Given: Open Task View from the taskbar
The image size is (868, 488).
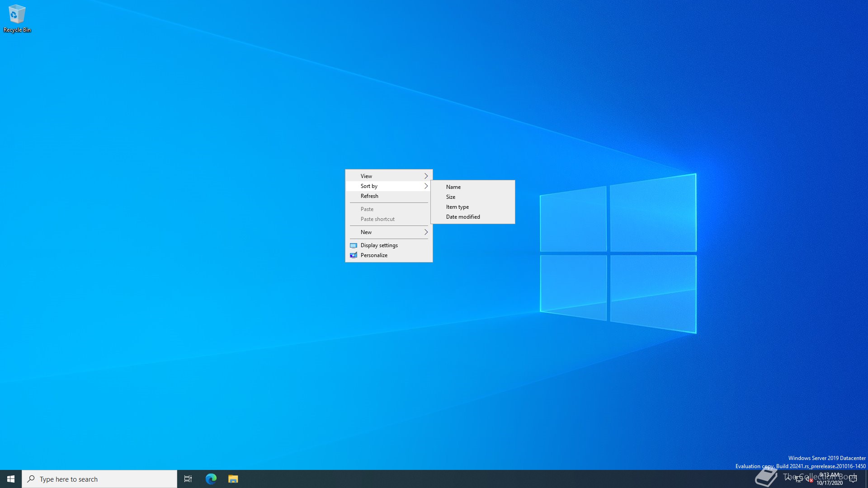Looking at the screenshot, I should [188, 479].
